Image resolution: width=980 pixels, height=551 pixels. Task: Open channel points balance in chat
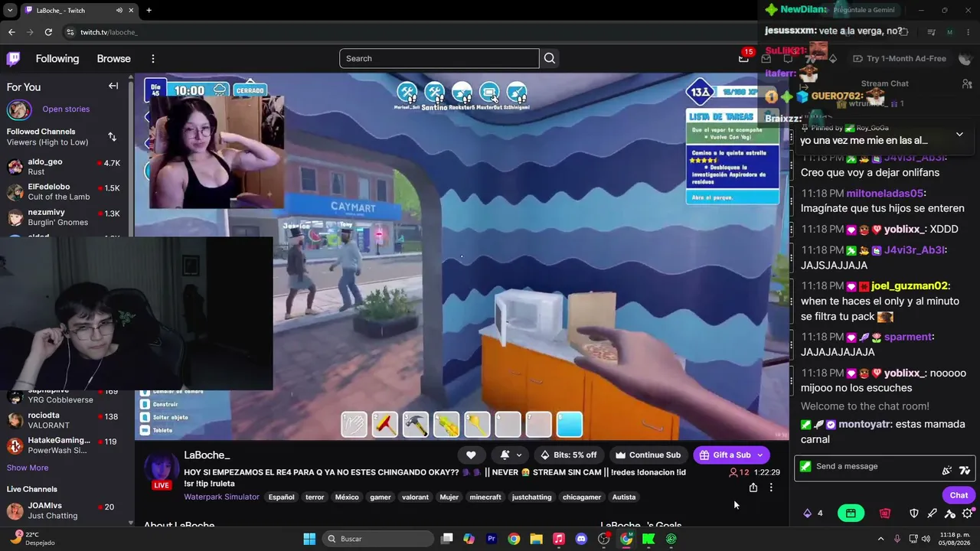813,514
